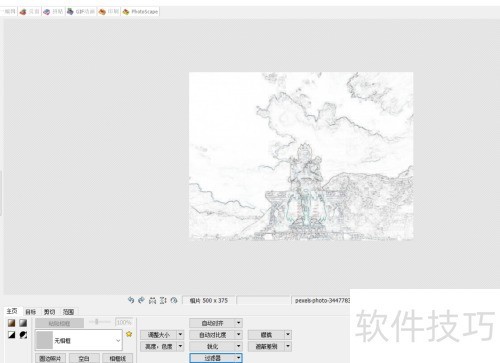Click the 调整大小 (Resize) button
This screenshot has width=500, height=363.
(x=158, y=335)
